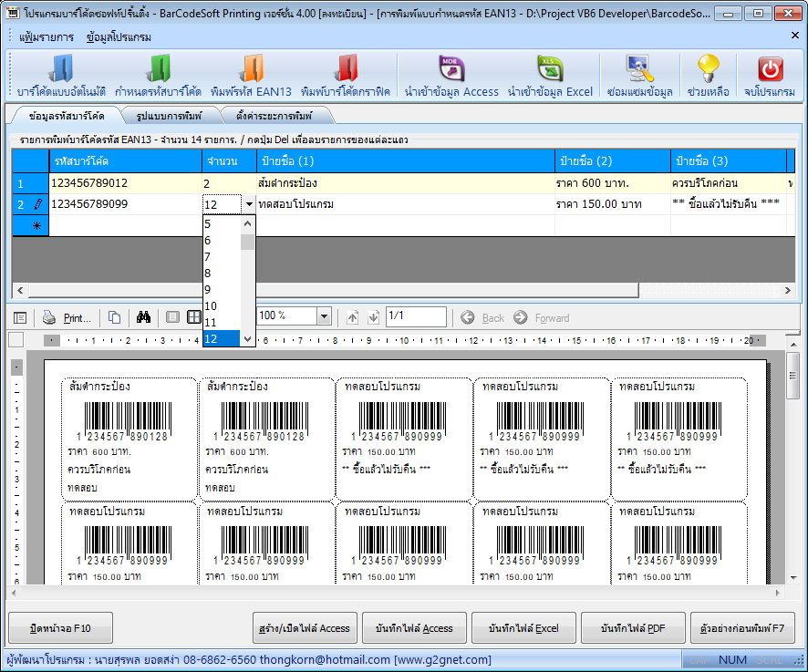Click grid's scroll-right arrow

(x=787, y=290)
